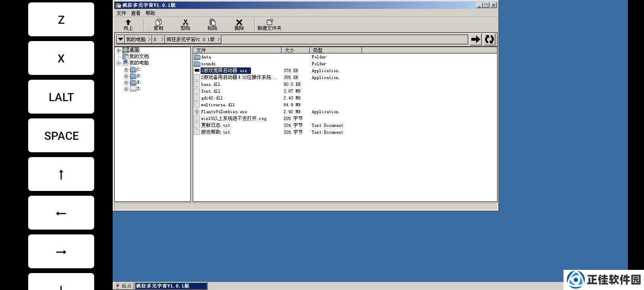
Task: Click the 我的电脑 computer icon in the tree
Action: (126, 63)
